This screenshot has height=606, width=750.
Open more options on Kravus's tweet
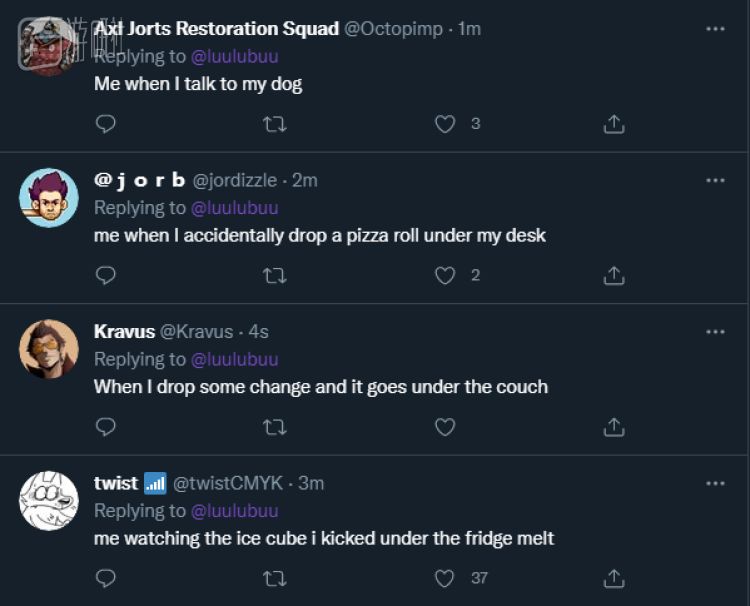click(x=715, y=331)
